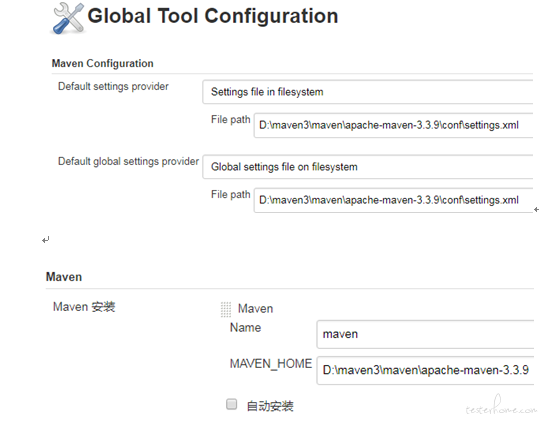Viewport: 539px width, 422px height.
Task: Click the Default global settings provider label
Action: 128,162
